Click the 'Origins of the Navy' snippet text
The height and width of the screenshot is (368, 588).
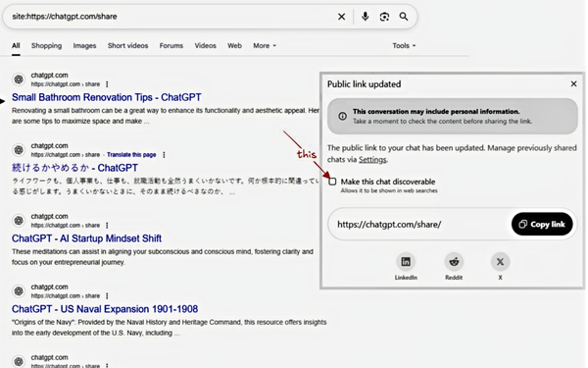[170, 328]
